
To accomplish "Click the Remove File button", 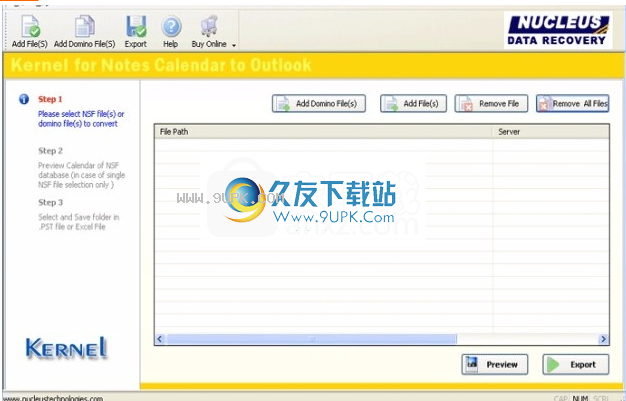I will coord(491,104).
